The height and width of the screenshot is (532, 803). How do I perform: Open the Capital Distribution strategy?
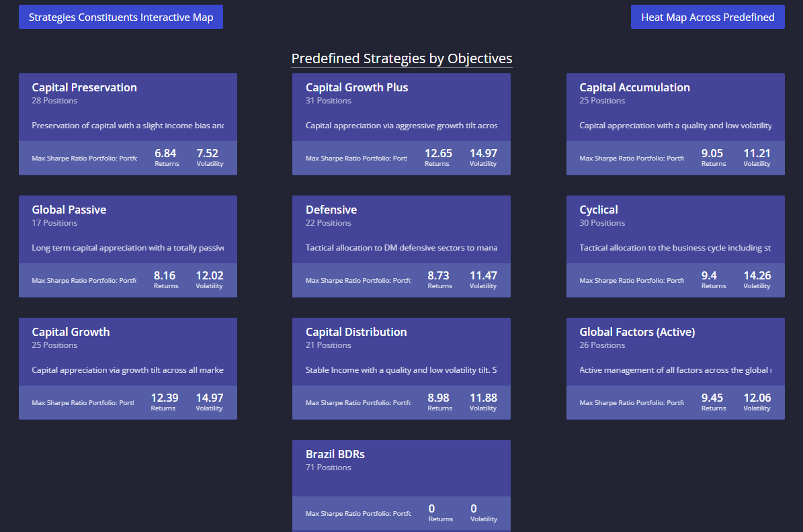402,369
